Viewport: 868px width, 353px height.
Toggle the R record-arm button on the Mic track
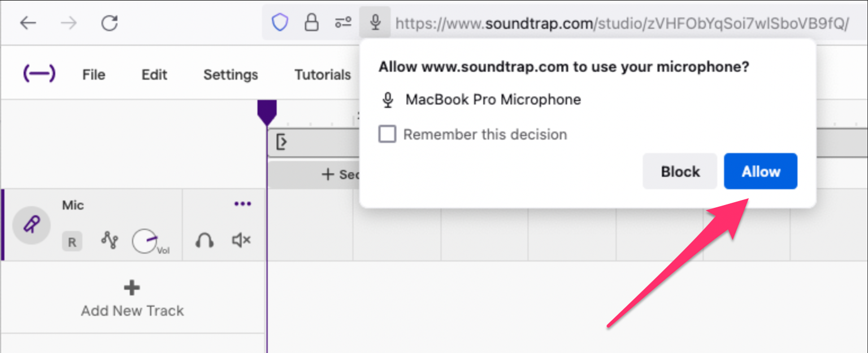[72, 242]
